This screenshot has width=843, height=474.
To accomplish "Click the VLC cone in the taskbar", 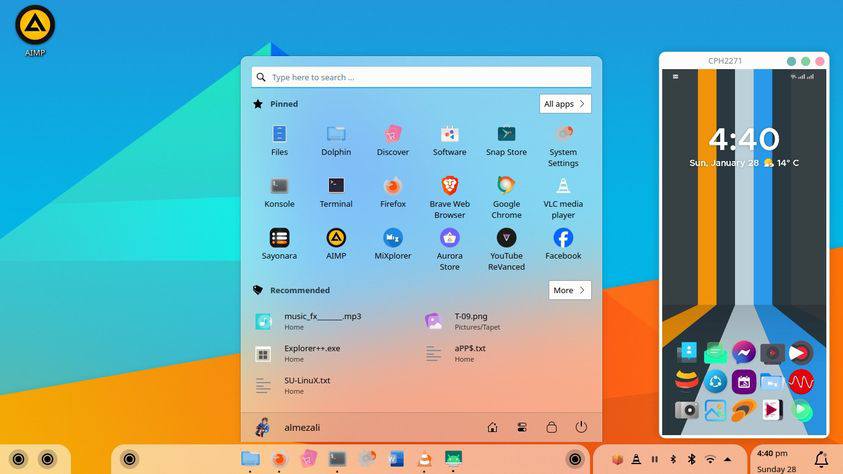I will [x=425, y=458].
